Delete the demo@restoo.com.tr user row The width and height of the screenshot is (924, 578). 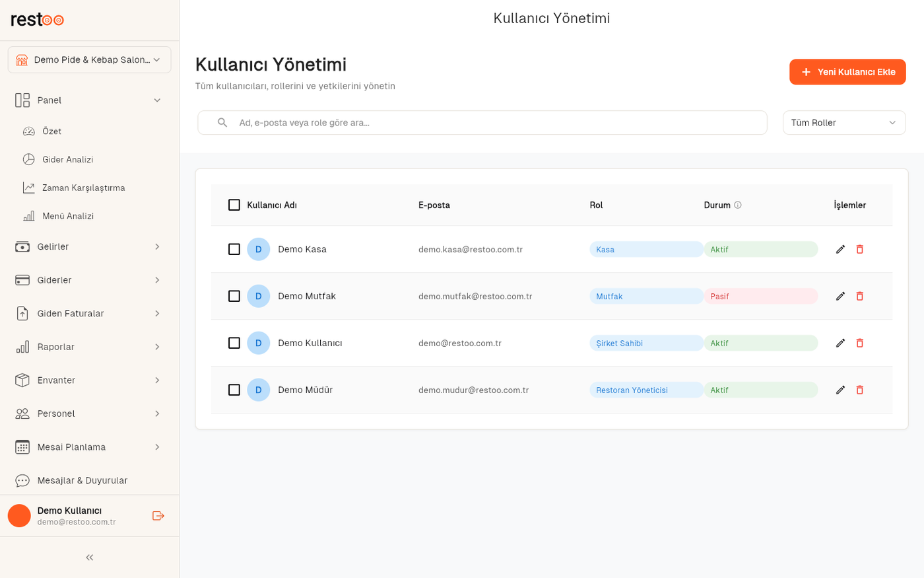[x=859, y=343]
